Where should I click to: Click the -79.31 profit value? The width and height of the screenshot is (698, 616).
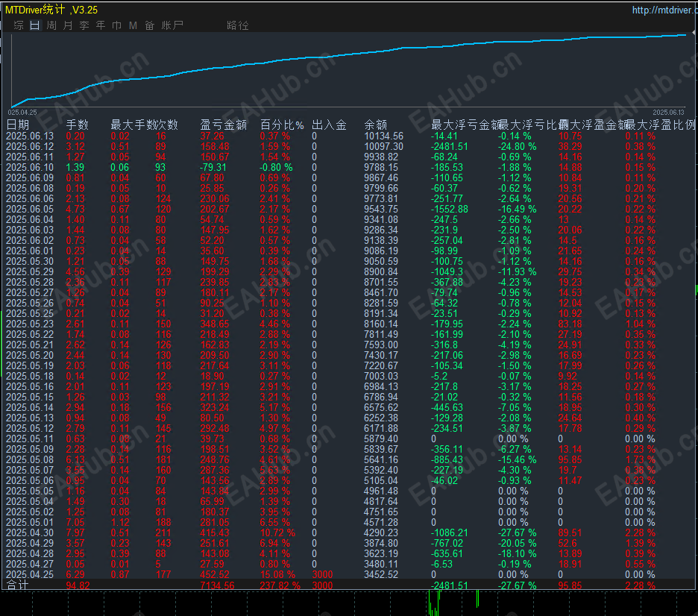point(213,167)
